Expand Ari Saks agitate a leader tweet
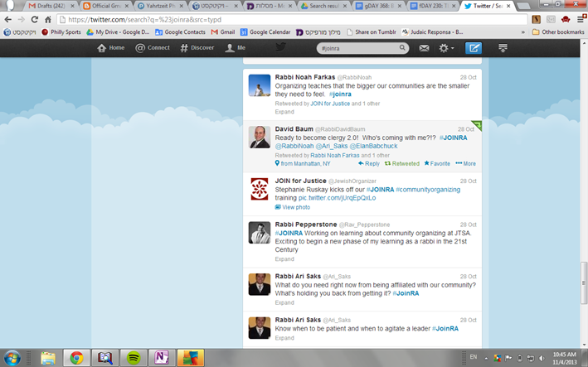The image size is (588, 367). 284,338
